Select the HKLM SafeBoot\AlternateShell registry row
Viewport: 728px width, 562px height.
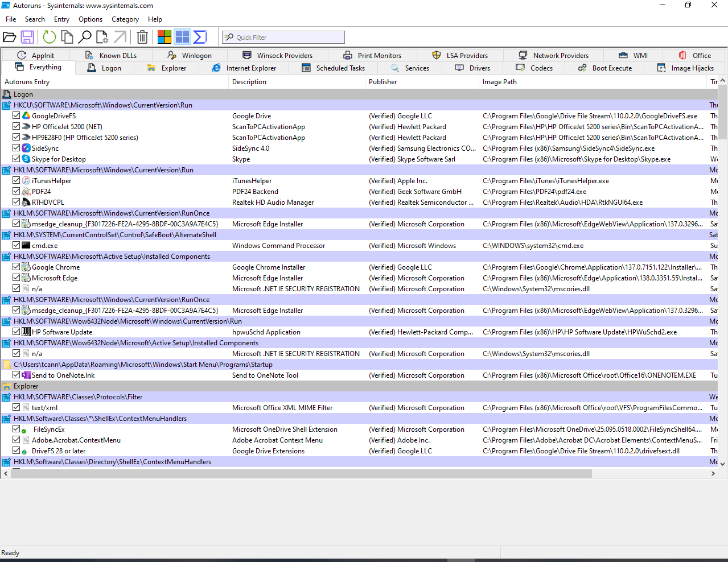coord(360,235)
